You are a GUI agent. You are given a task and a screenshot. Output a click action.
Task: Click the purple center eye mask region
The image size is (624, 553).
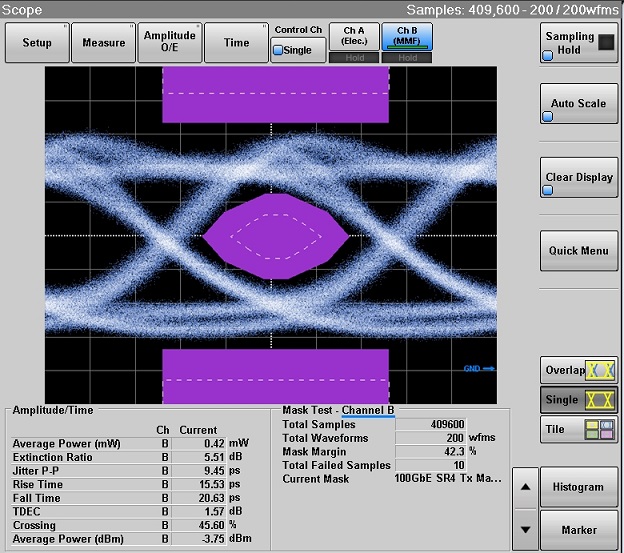(x=275, y=235)
